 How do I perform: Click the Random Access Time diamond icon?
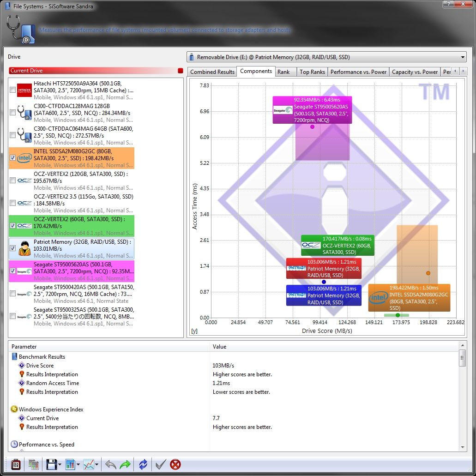coord(22,383)
